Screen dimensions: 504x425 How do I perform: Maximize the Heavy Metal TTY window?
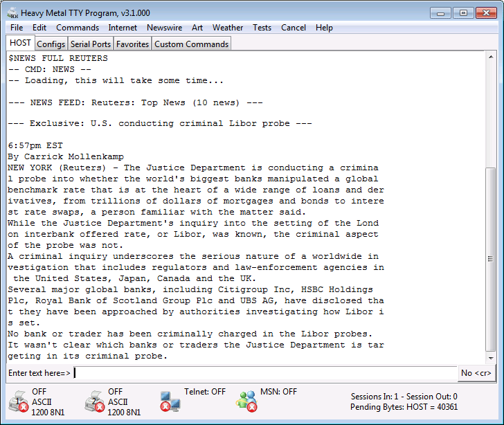pyautogui.click(x=463, y=13)
